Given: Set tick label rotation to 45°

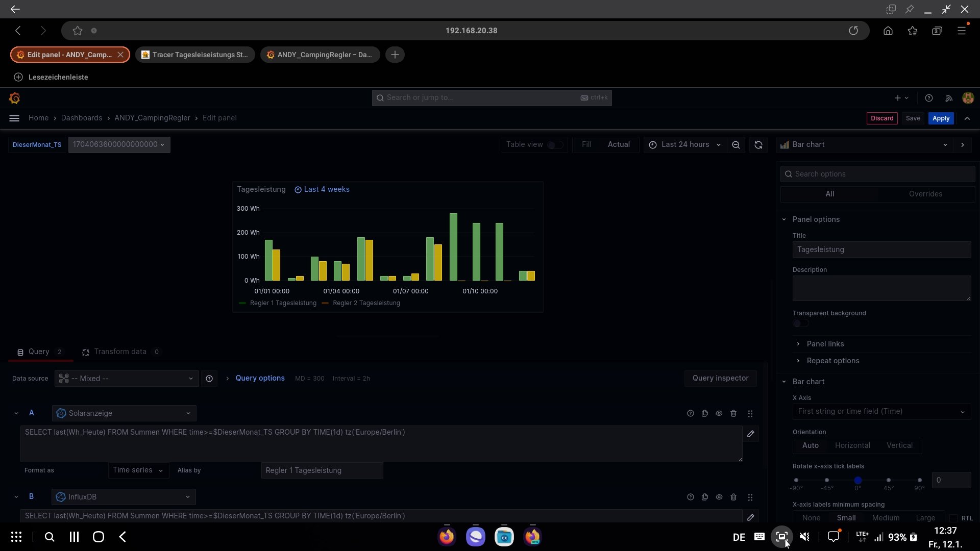Looking at the screenshot, I should pos(889,480).
